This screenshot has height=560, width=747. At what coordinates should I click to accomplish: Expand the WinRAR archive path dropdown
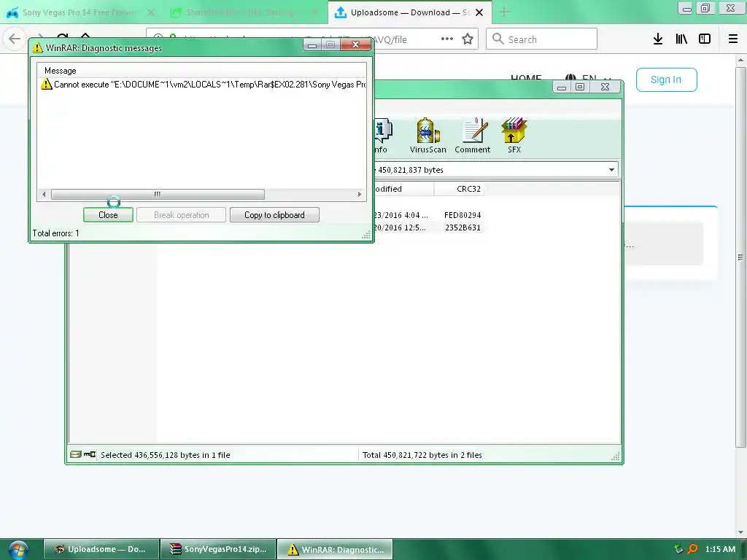(611, 169)
